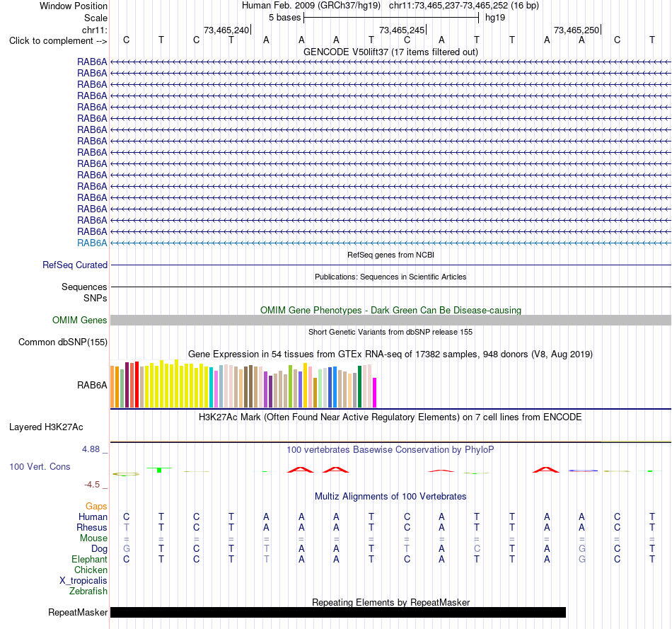This screenshot has width=672, height=629.
Task: Open the GTEx Gene Expression track title
Action: pos(390,354)
